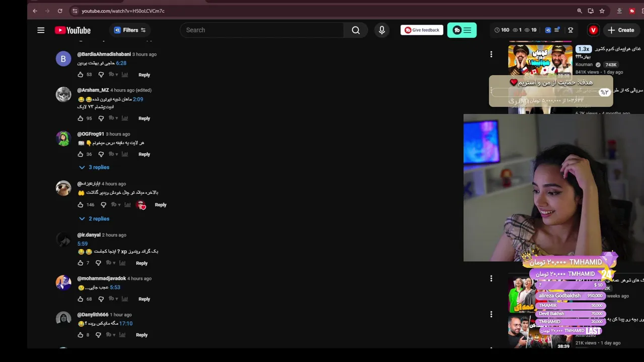644x362 pixels.
Task: Show stats chart for Arsham_MZ comment
Action: pos(125,118)
